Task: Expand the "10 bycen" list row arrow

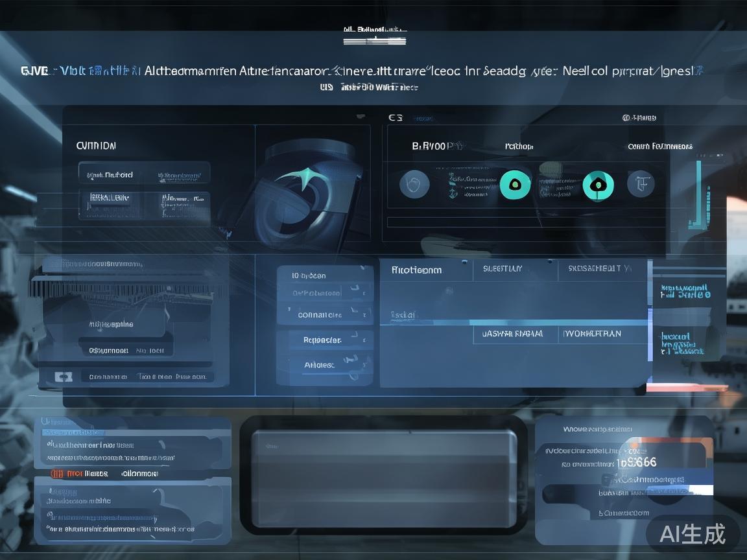Action: coord(354,276)
